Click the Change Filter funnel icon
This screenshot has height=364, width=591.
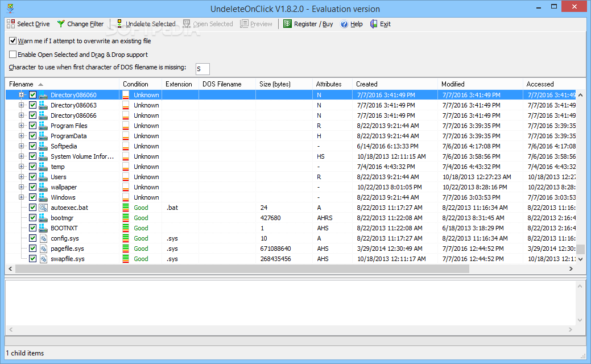click(61, 24)
